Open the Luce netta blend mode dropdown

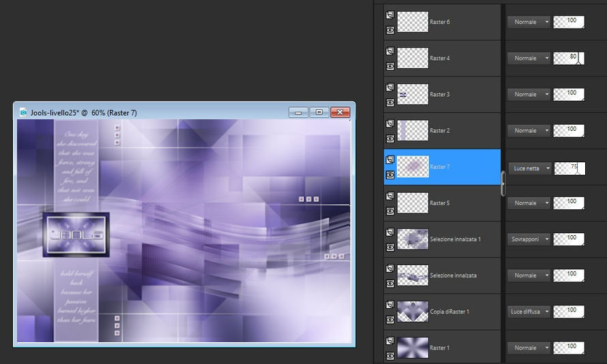pyautogui.click(x=529, y=168)
